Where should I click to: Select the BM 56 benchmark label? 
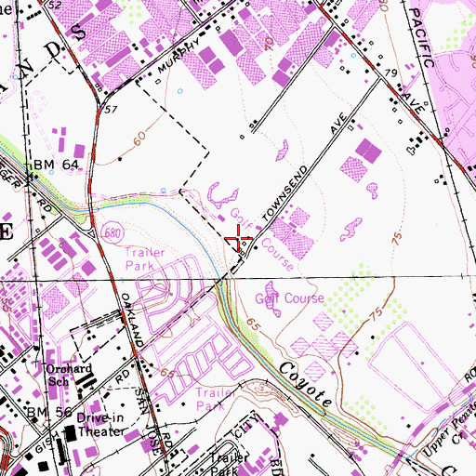pyautogui.click(x=49, y=412)
